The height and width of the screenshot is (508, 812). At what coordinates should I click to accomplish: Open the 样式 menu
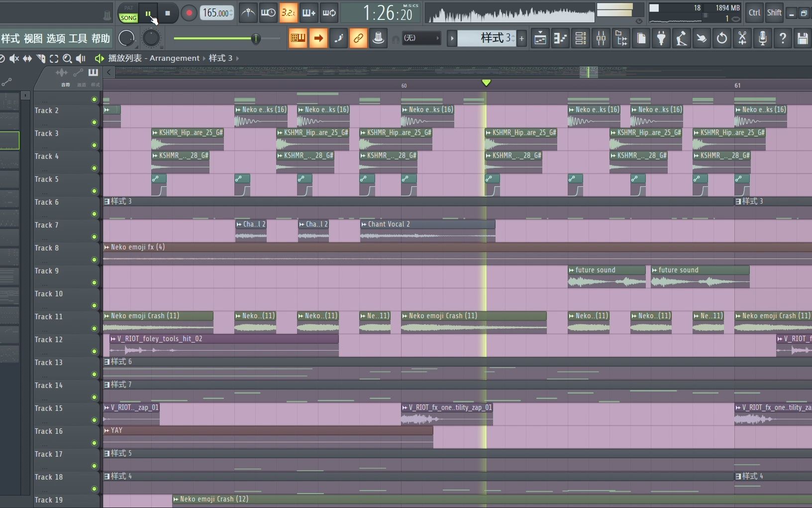[10, 38]
